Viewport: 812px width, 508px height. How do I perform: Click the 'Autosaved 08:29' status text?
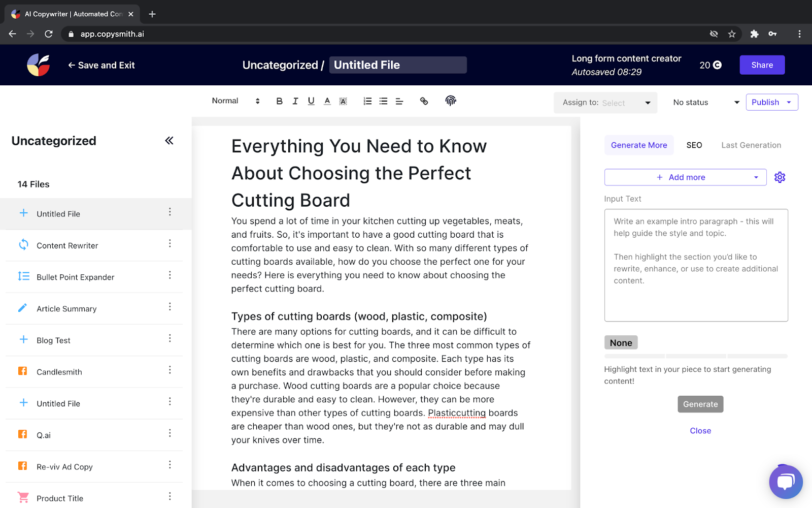tap(606, 72)
